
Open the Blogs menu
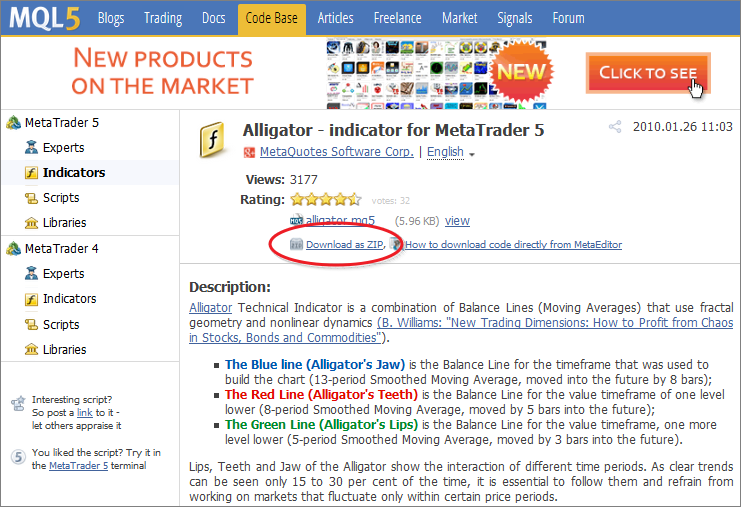111,18
